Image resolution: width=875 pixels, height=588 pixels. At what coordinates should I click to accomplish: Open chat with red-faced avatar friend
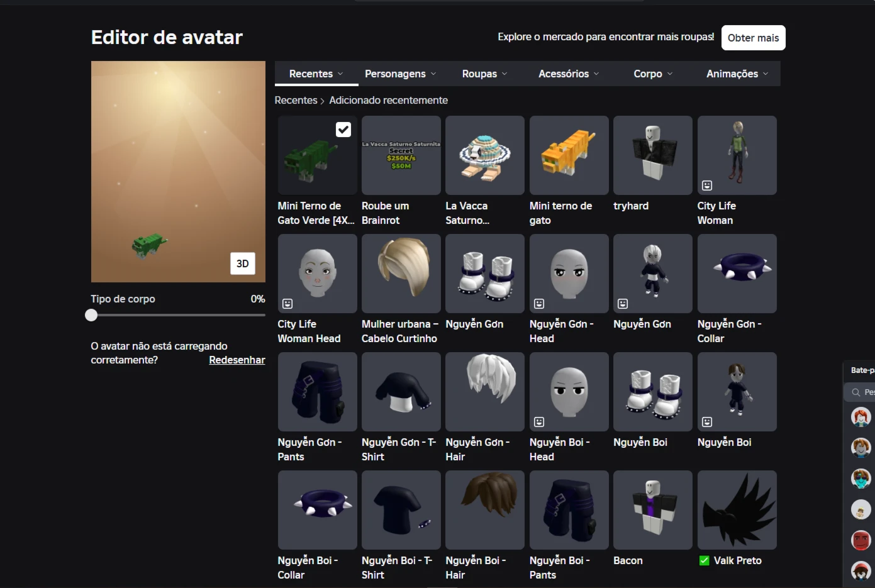click(x=861, y=540)
